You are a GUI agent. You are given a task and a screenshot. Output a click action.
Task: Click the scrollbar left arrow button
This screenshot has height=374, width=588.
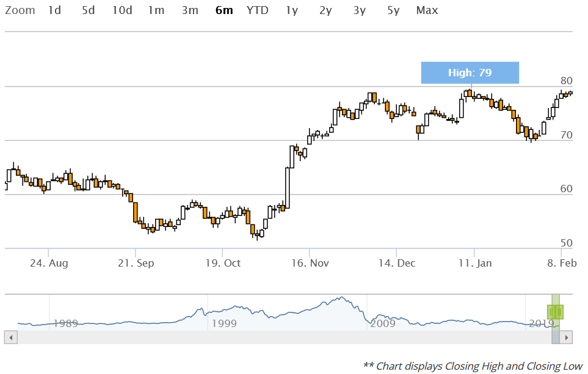tap(9, 337)
